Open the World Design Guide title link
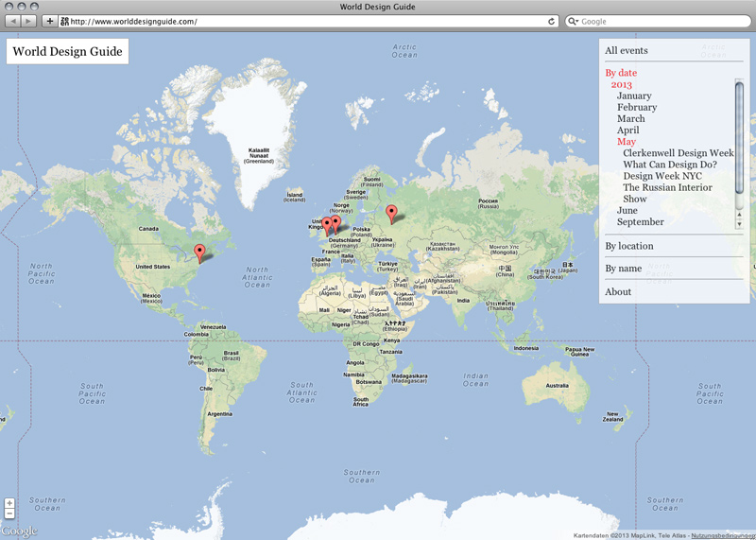Screen dimensions: 756x540 [67, 52]
